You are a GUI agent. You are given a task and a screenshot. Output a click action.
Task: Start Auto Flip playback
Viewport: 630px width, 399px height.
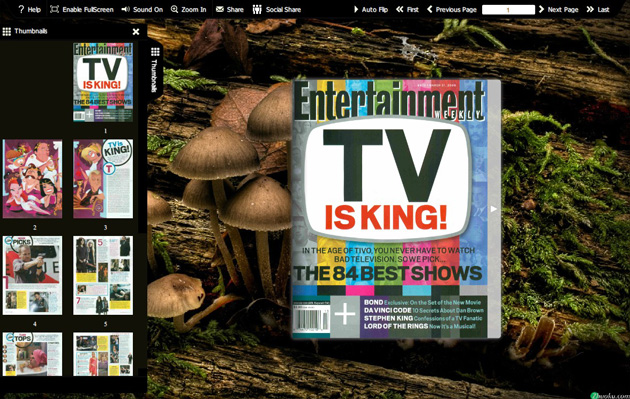[370, 9]
